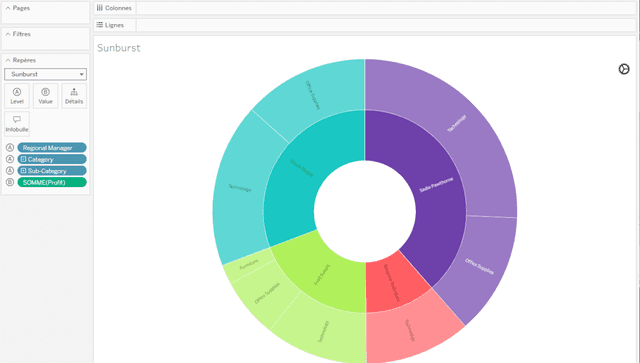
Task: Collapse the Repères card chevron
Action: (8, 60)
